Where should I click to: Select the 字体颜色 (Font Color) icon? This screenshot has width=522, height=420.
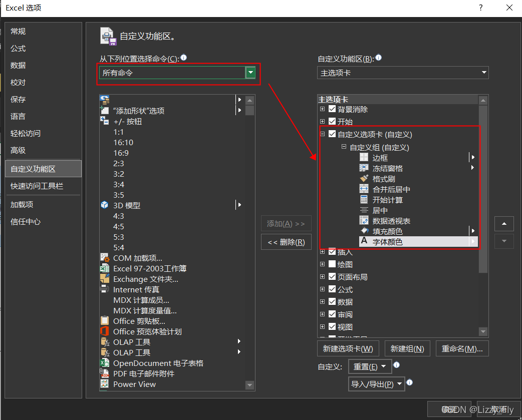pos(364,241)
